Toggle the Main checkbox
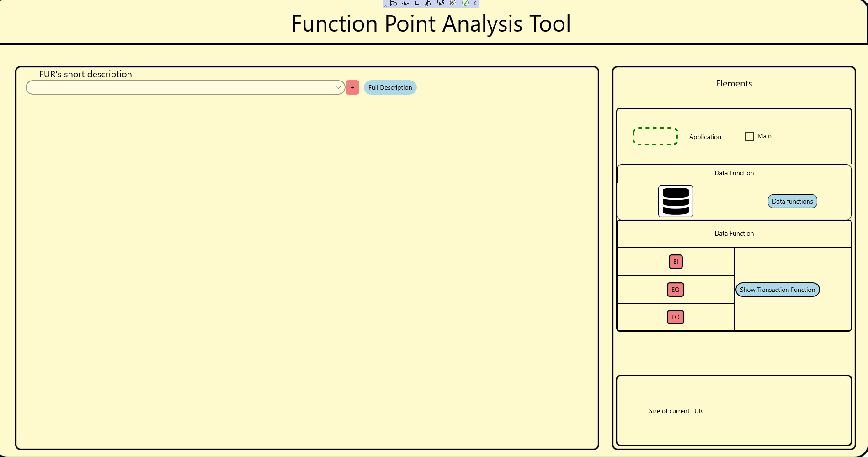 [749, 136]
